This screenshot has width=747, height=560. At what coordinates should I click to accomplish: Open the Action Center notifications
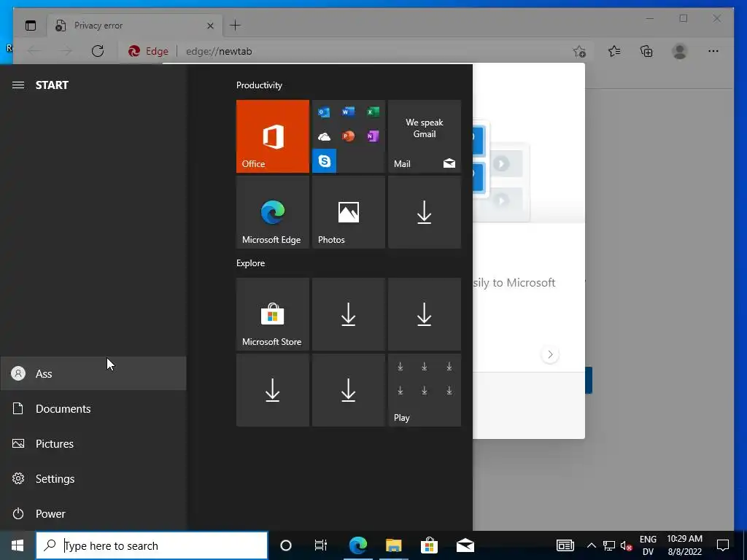pyautogui.click(x=723, y=545)
